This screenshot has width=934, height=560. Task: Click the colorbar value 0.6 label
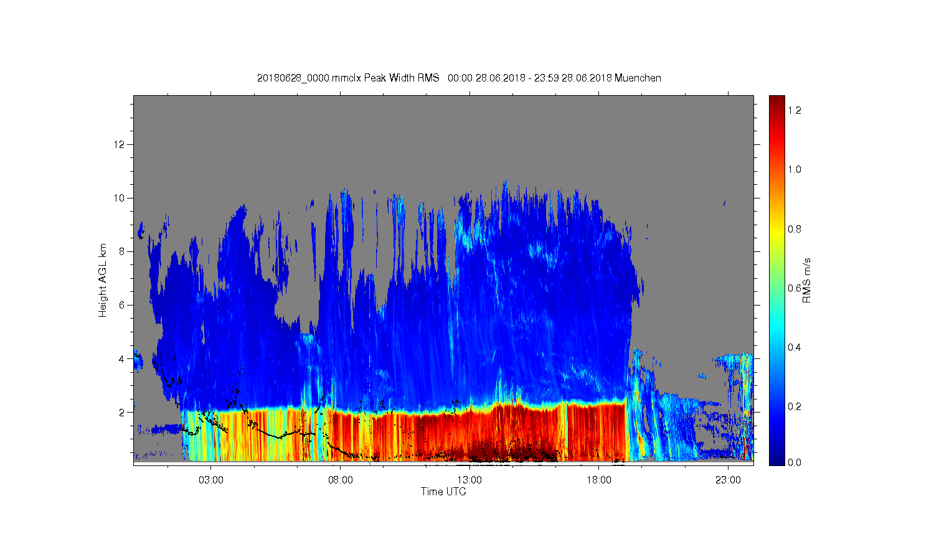click(795, 288)
